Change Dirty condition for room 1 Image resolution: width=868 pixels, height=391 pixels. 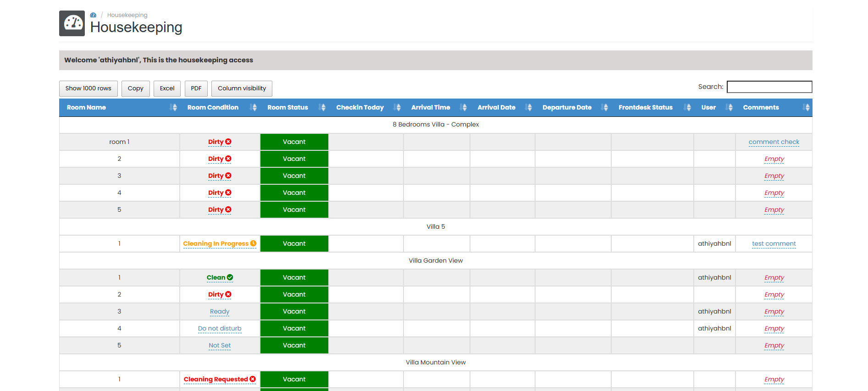pos(220,142)
